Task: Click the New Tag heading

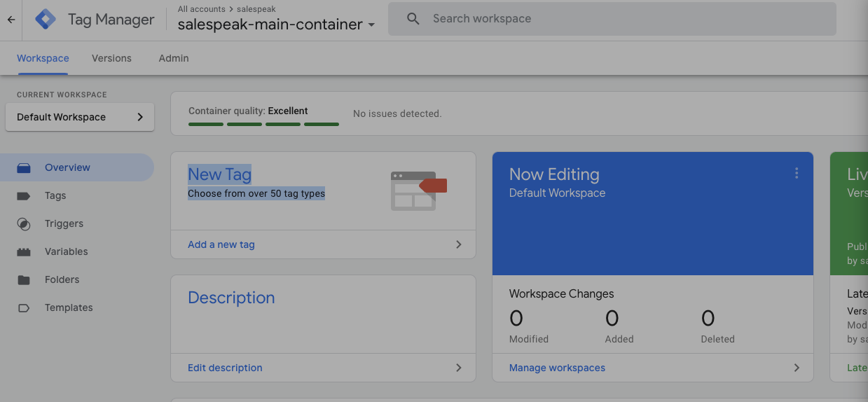Action: (219, 174)
